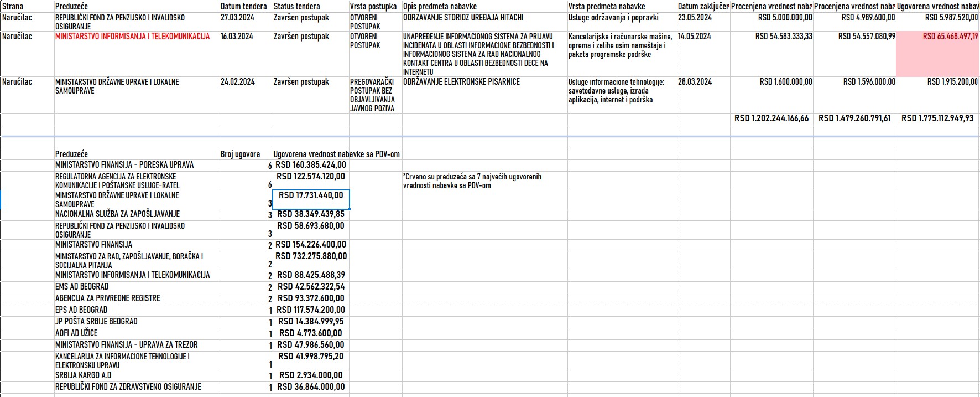Select the conclusion date 14.05.2024
Screen dimensions: 980x397
click(x=695, y=37)
